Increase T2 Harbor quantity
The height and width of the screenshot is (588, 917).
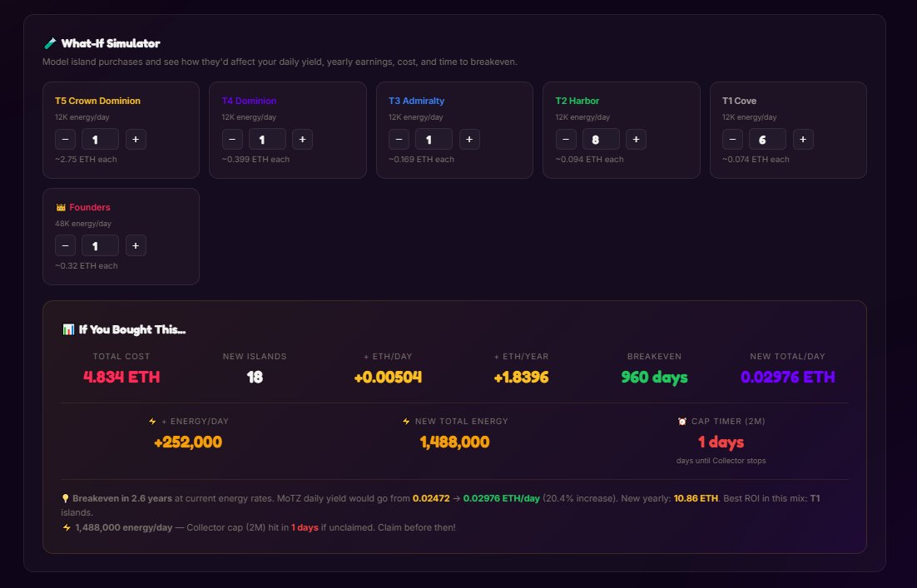pos(636,139)
